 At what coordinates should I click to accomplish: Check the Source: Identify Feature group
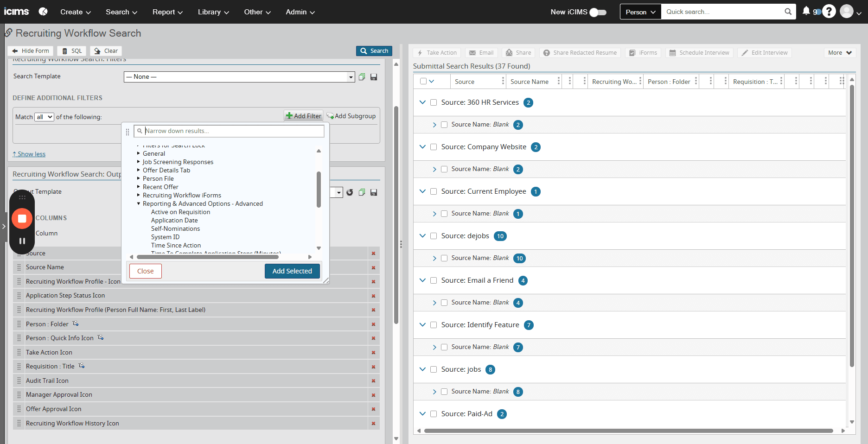coord(434,325)
